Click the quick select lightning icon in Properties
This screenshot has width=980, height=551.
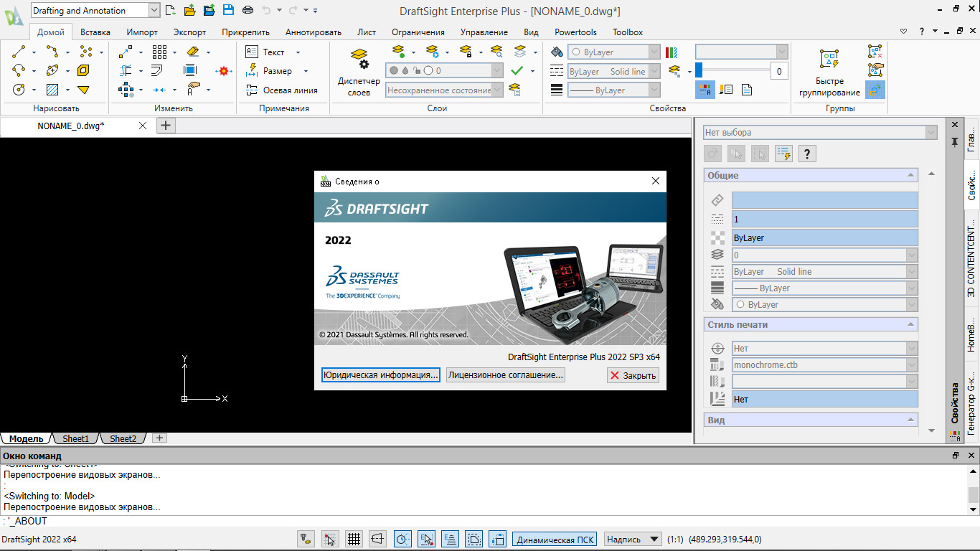pyautogui.click(x=783, y=154)
